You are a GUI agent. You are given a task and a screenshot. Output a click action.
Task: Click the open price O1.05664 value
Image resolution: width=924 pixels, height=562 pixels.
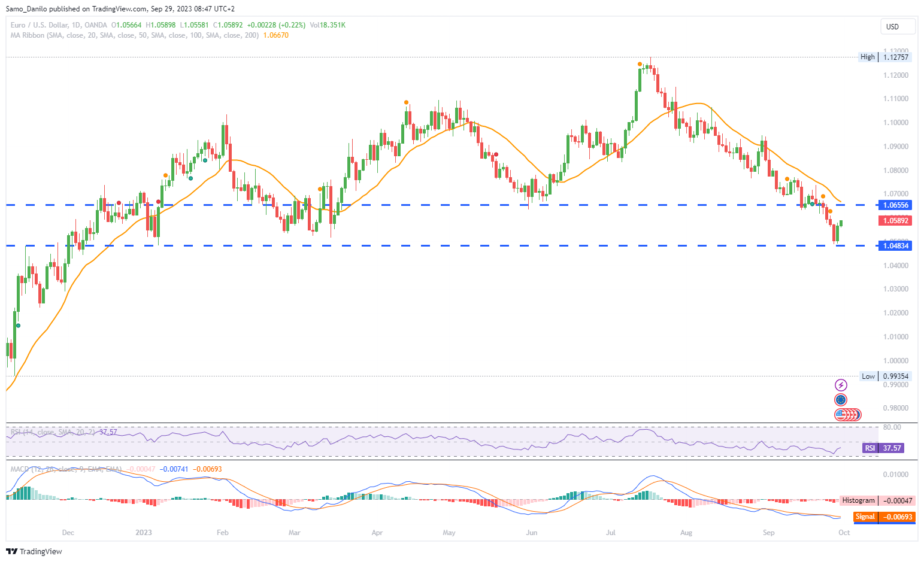pyautogui.click(x=126, y=25)
